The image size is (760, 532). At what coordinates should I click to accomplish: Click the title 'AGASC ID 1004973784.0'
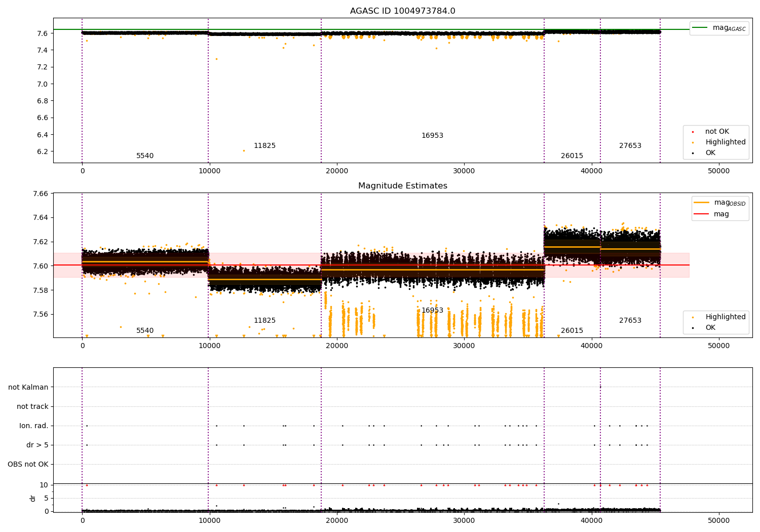(x=402, y=11)
